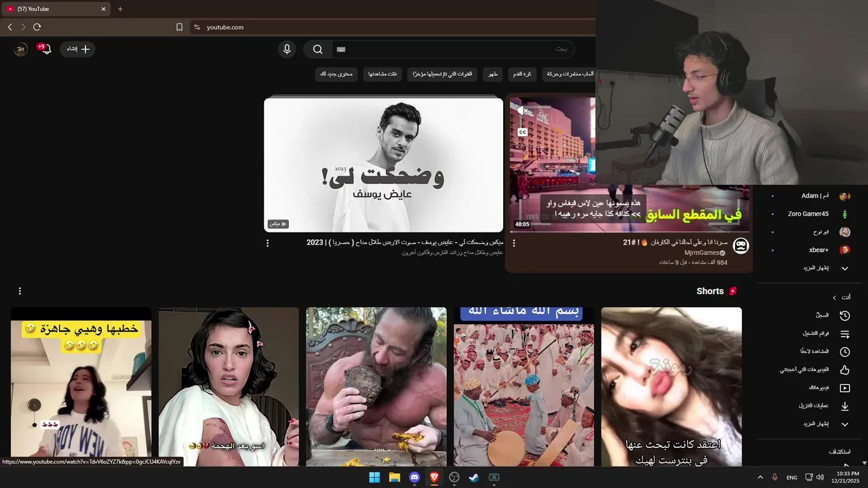Open File Explorer from the taskbar
This screenshot has width=868, height=488.
(x=395, y=477)
